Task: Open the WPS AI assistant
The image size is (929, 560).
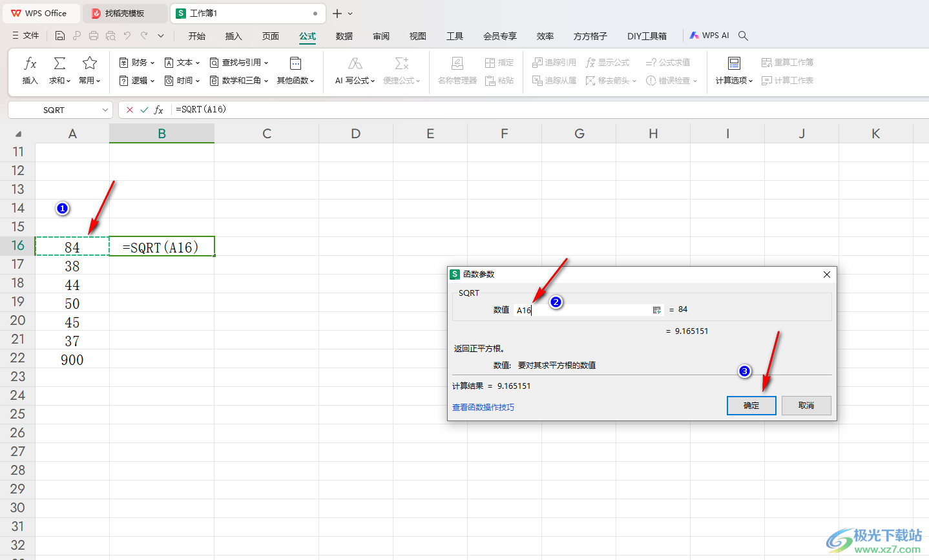Action: click(709, 36)
